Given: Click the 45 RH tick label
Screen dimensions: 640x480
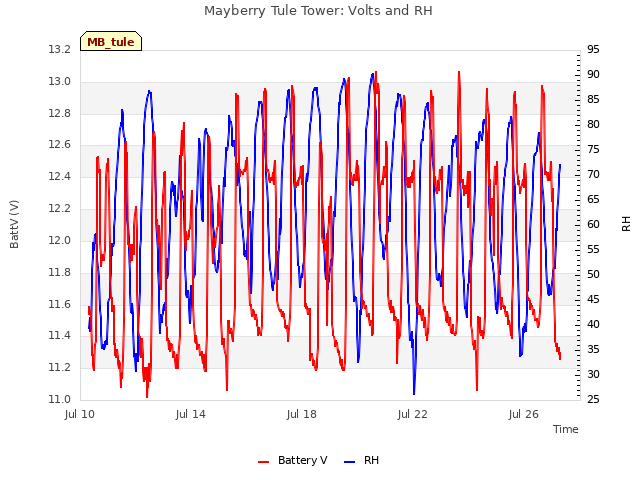Looking at the screenshot, I should (x=593, y=300).
